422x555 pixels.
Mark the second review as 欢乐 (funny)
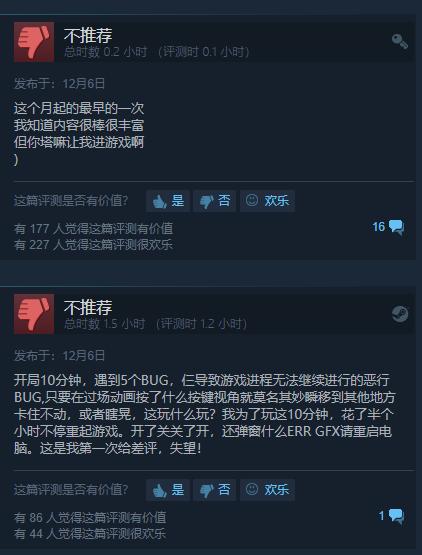267,490
